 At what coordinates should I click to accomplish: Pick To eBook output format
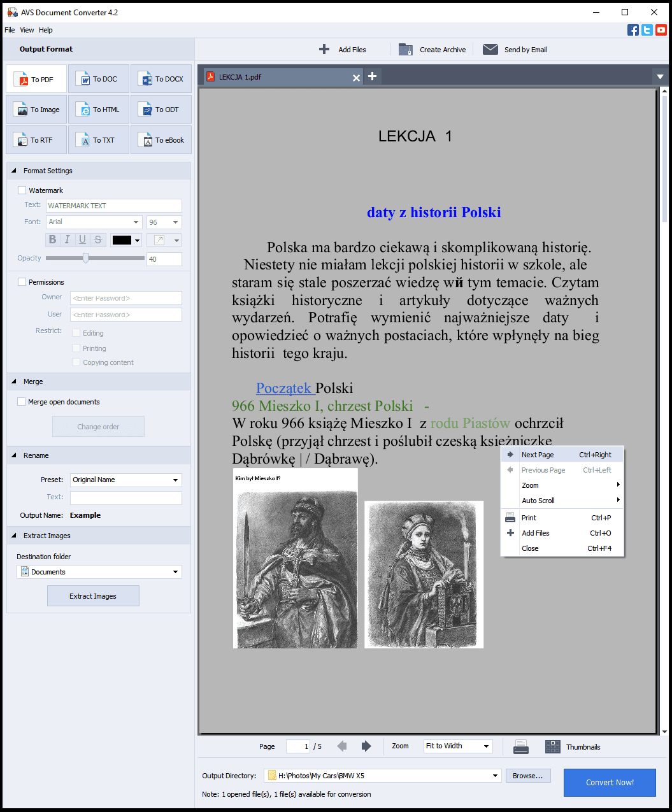tap(161, 140)
